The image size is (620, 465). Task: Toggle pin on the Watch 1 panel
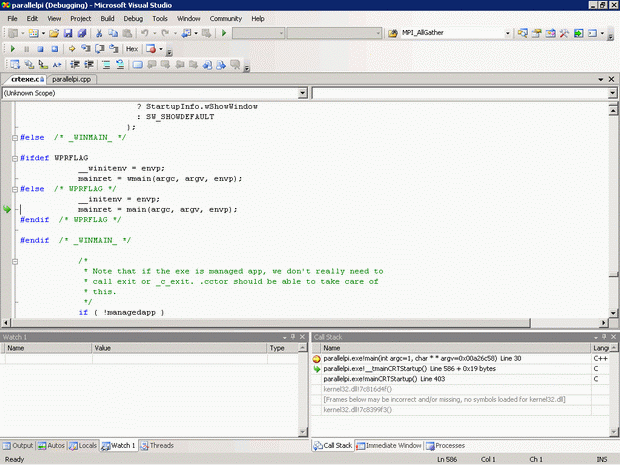[x=292, y=337]
